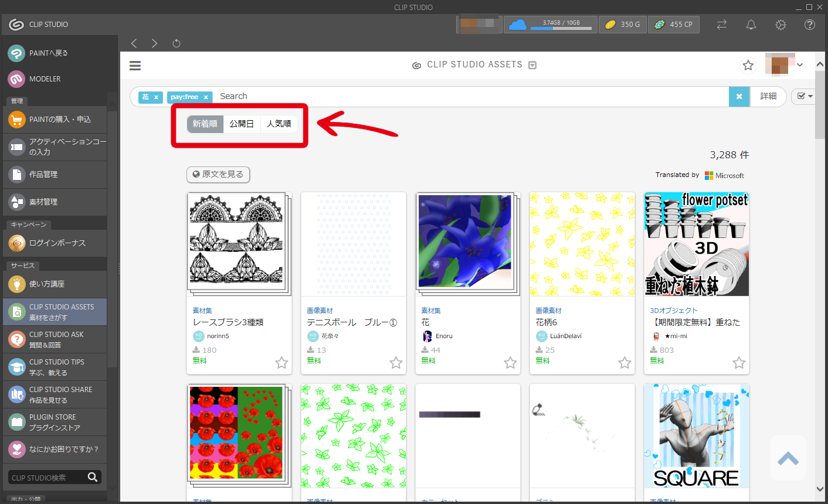828x504 pixels.
Task: Remove the pay:free search tag
Action: (206, 97)
